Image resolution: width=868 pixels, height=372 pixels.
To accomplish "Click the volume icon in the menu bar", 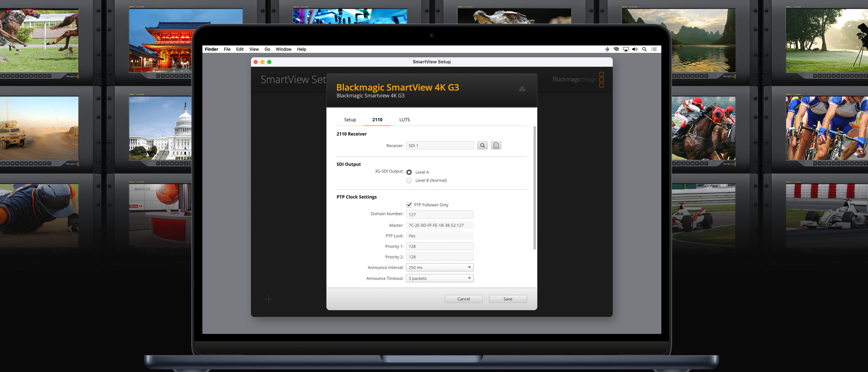I will tap(635, 49).
